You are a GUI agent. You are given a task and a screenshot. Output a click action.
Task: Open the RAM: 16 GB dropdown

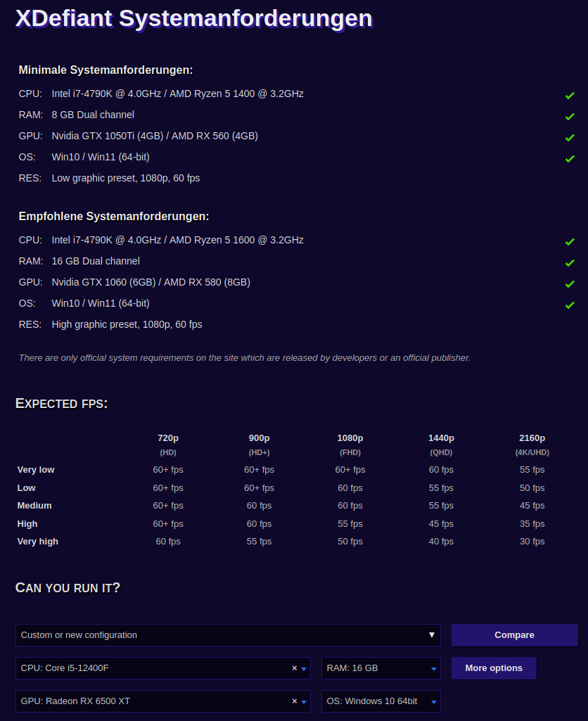[434, 668]
